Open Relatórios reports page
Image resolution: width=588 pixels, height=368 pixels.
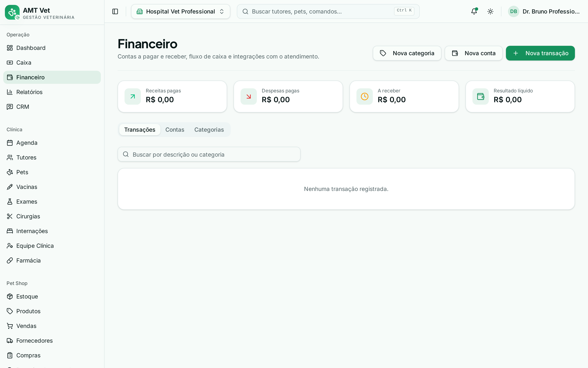pyautogui.click(x=52, y=92)
